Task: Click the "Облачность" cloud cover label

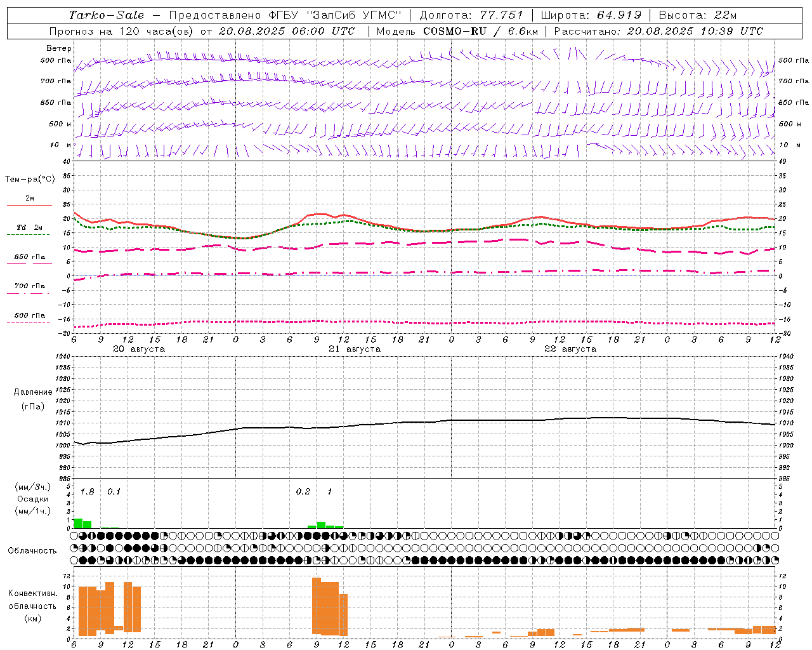Action: [x=32, y=550]
